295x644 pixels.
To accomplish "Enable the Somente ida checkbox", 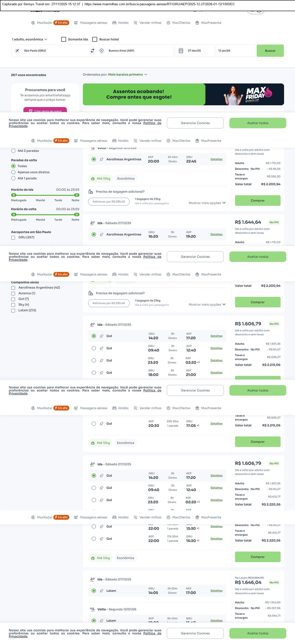I will click(x=64, y=39).
